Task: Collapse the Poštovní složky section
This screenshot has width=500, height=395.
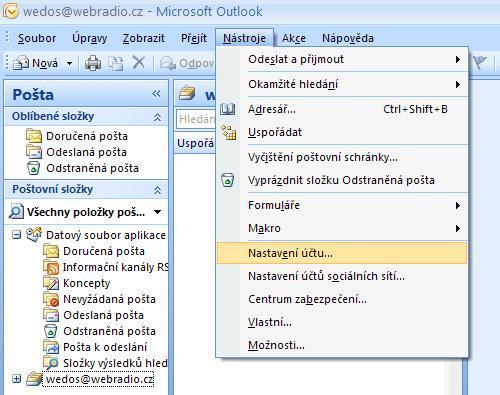Action: coord(157,190)
